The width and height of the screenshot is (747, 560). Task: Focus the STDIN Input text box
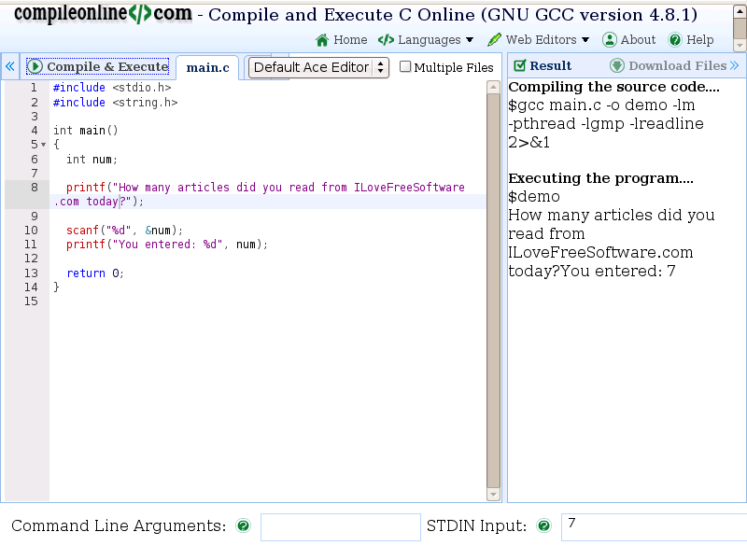[654, 527]
